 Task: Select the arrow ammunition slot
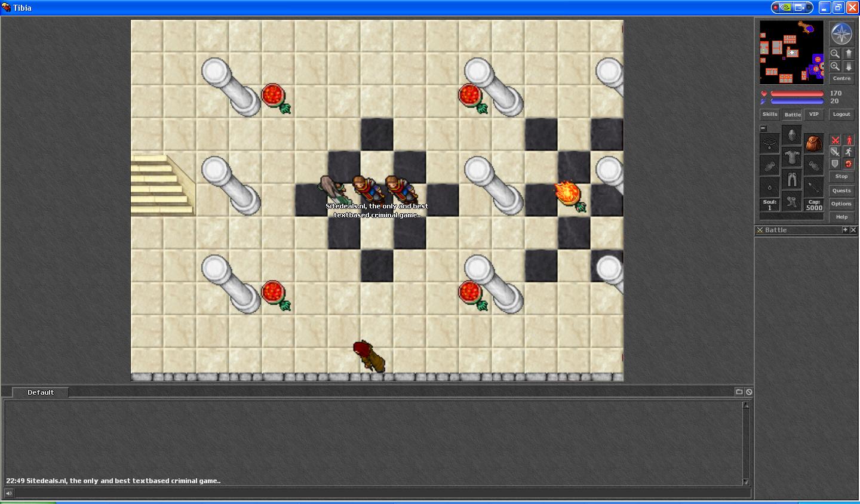(x=814, y=188)
